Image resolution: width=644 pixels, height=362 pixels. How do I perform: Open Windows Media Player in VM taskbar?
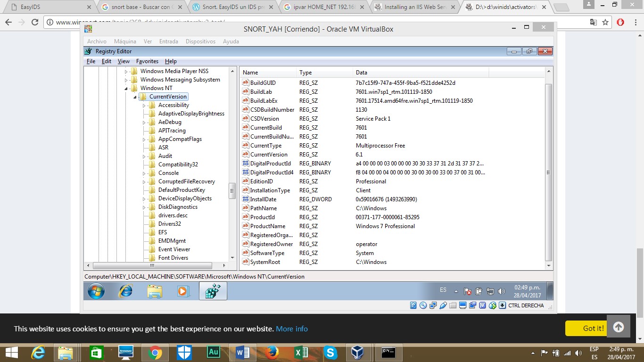click(x=183, y=291)
